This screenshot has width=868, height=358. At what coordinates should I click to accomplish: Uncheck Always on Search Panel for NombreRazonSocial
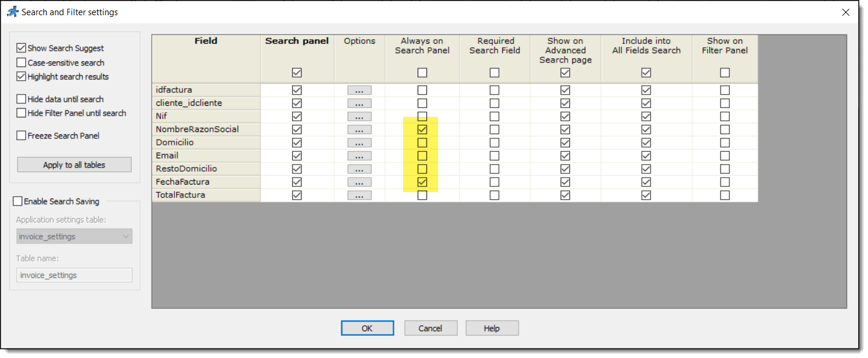coord(421,129)
